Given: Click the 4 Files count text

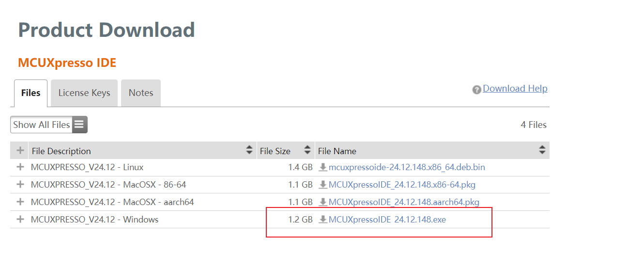Looking at the screenshot, I should (534, 125).
